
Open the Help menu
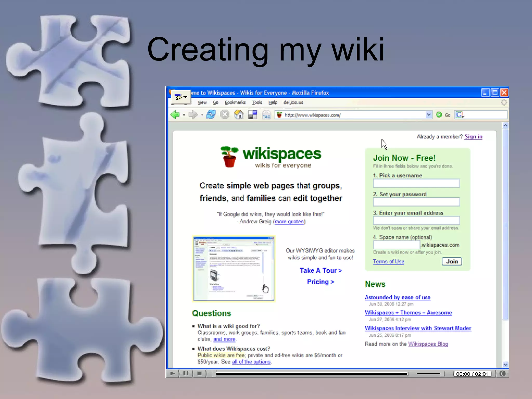pyautogui.click(x=273, y=102)
